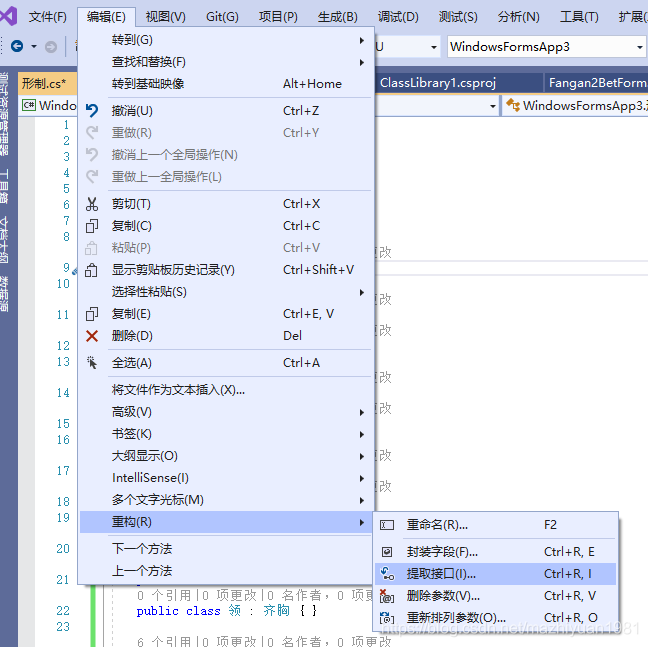
Task: Choose Copy (复制) Ctrl+C entry
Action: pyautogui.click(x=132, y=226)
